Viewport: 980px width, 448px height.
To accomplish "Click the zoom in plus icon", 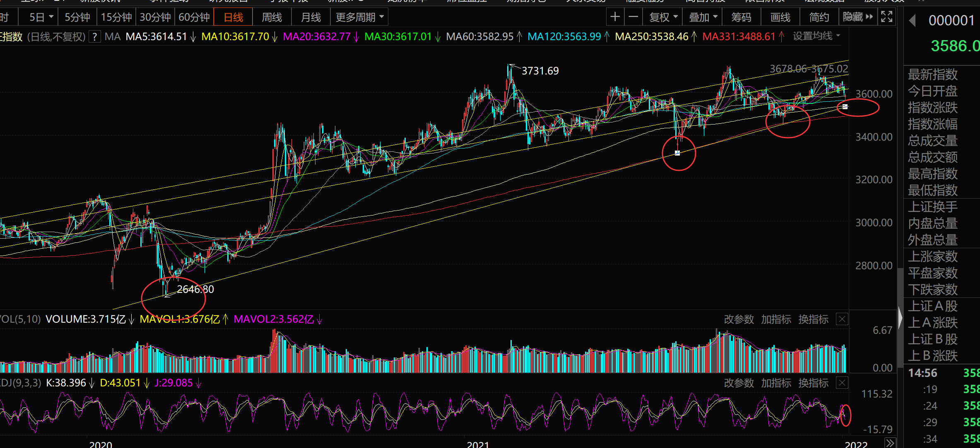I will click(x=615, y=17).
